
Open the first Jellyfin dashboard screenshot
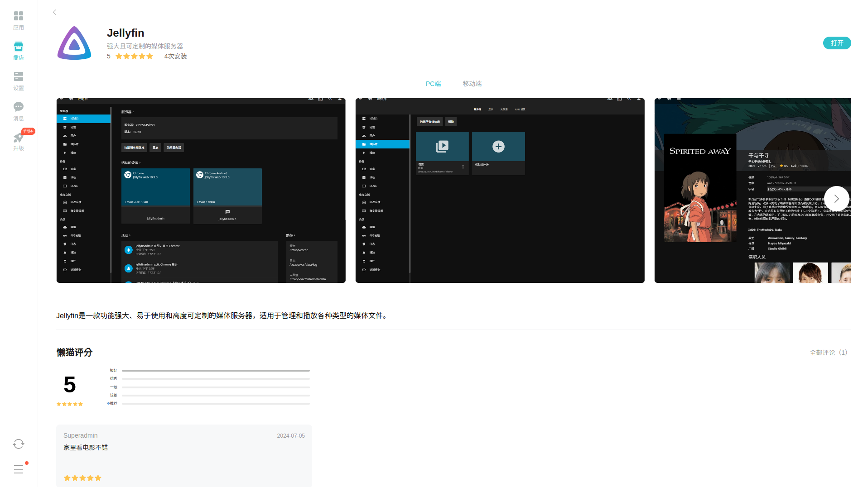[x=201, y=191]
